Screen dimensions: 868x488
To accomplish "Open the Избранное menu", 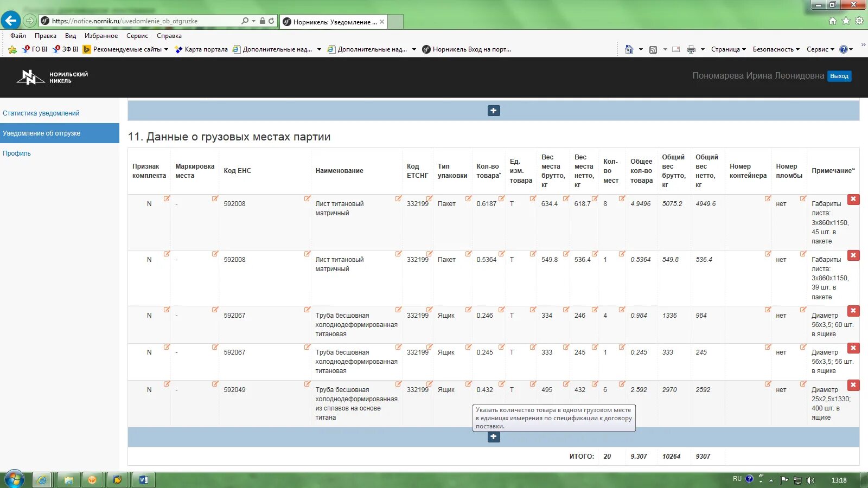I will tap(101, 36).
